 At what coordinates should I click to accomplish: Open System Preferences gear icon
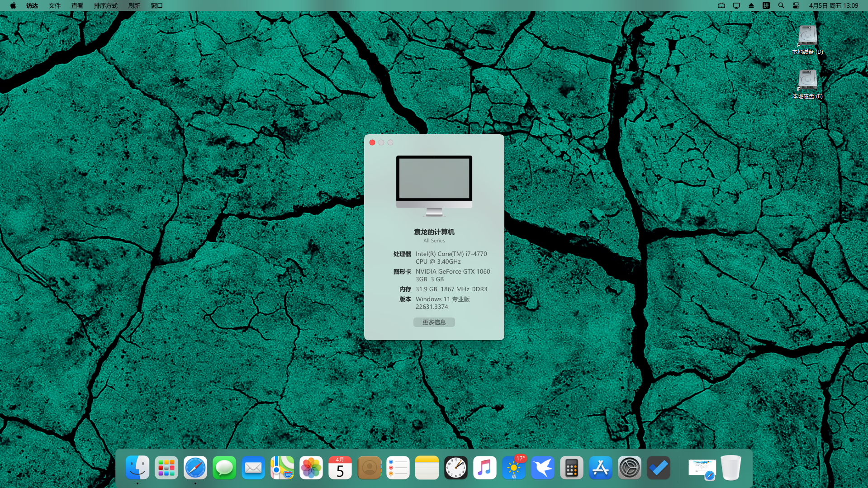[629, 468]
